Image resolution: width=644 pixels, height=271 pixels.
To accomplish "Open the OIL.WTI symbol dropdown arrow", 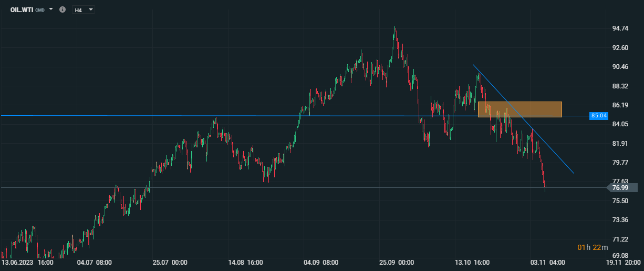I will [51, 9].
